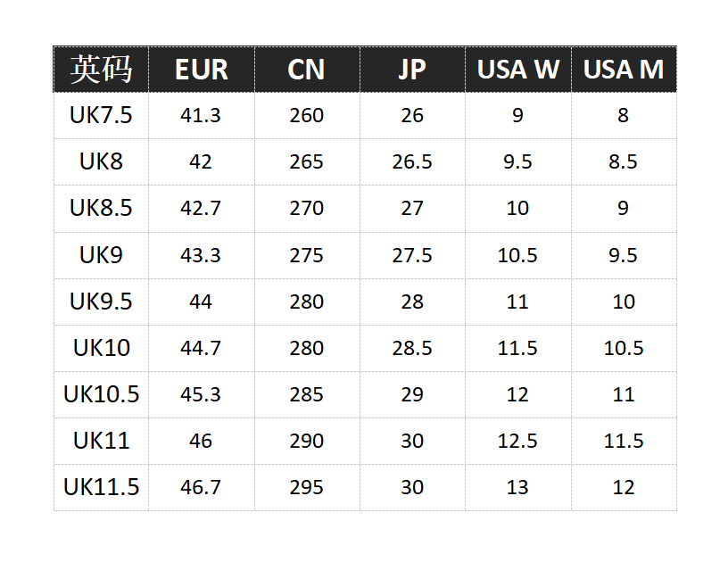The image size is (728, 562).
Task: Click the USA W column header
Action: (518, 70)
